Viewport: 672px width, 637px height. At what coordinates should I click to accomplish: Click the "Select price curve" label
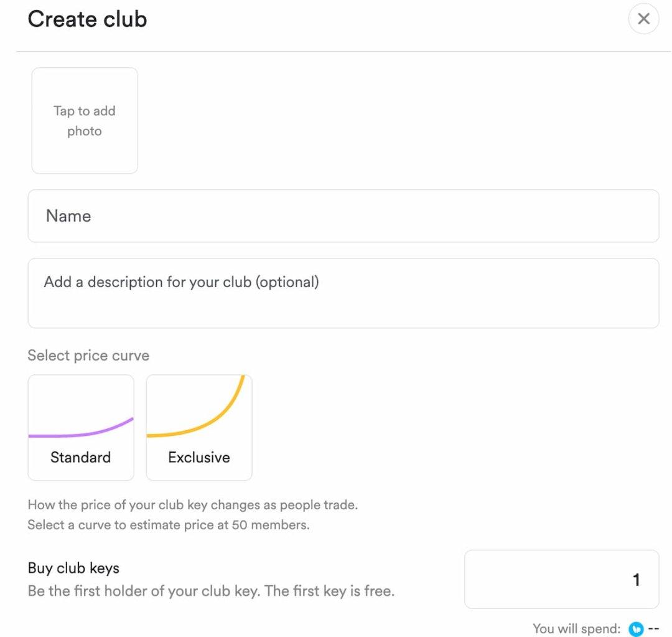[x=88, y=356]
